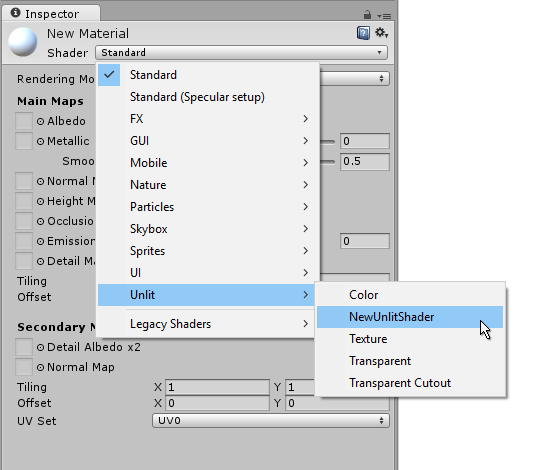
Task: Click the Albedo texture picker circle
Action: [x=41, y=122]
